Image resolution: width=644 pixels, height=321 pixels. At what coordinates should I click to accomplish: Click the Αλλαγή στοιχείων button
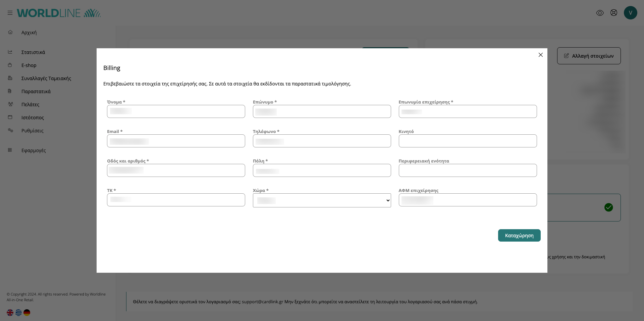click(x=589, y=56)
